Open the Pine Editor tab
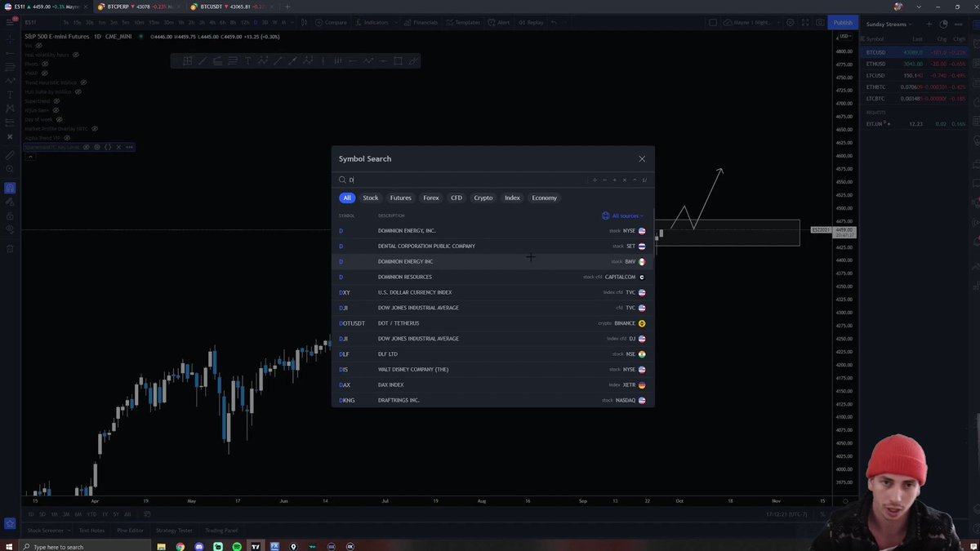This screenshot has height=551, width=980. tap(130, 531)
